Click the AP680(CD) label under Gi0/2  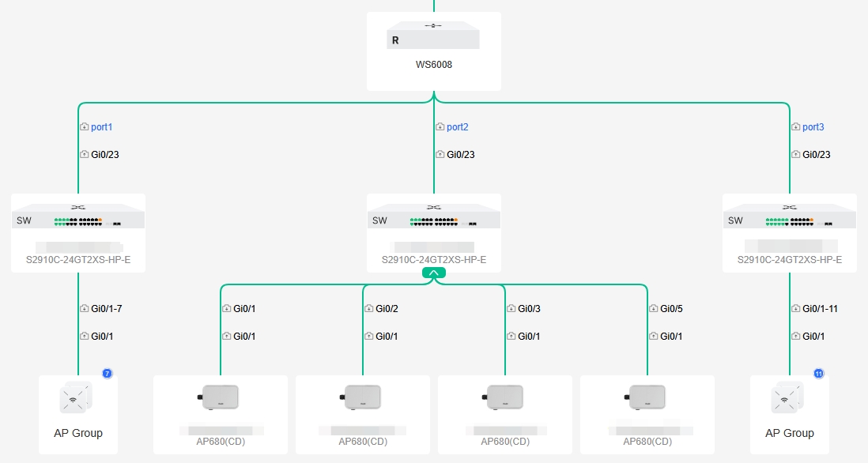pyautogui.click(x=363, y=442)
